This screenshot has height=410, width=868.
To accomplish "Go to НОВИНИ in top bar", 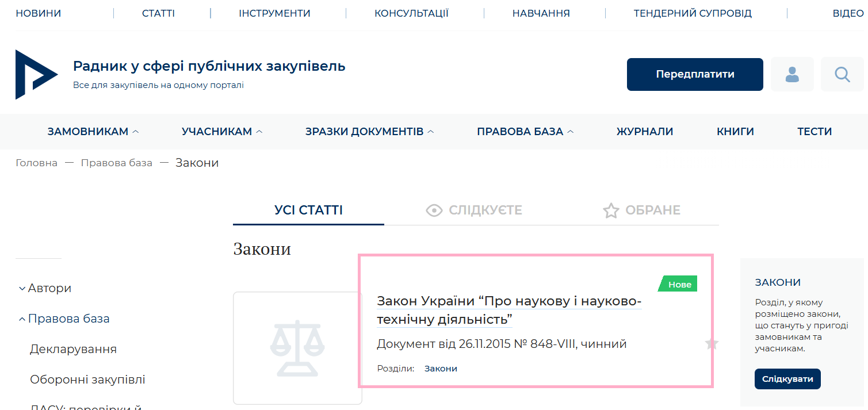I will click(x=39, y=13).
